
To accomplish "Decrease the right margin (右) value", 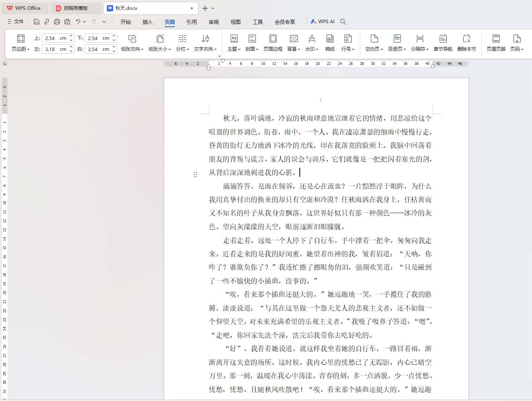I will (114, 51).
